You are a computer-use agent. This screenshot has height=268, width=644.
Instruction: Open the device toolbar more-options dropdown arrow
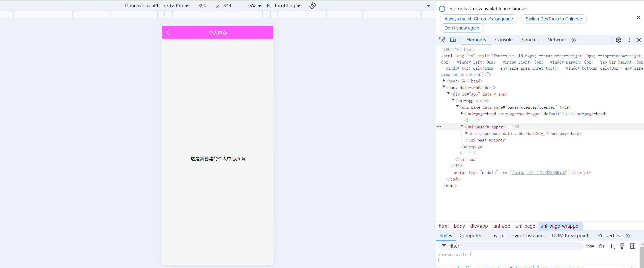click(428, 6)
